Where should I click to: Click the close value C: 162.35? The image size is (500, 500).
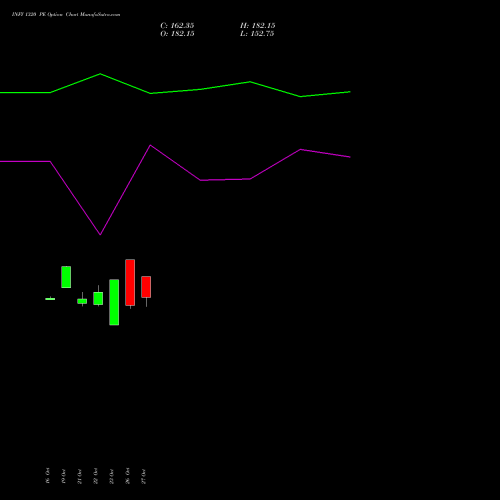pyautogui.click(x=177, y=26)
